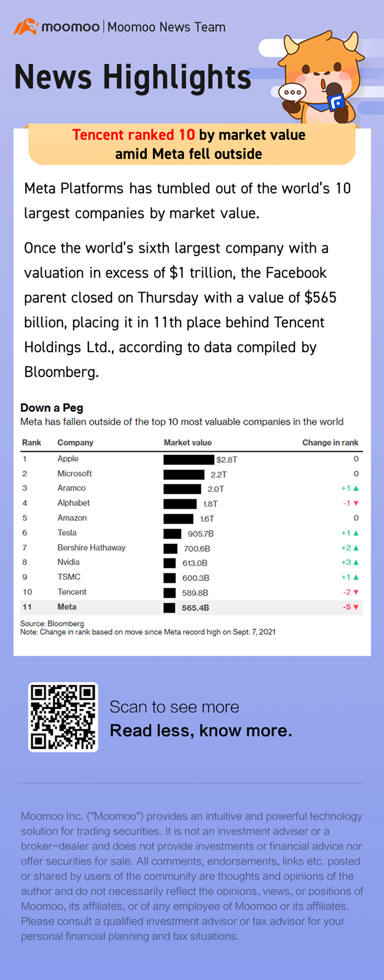The width and height of the screenshot is (384, 980).
Task: Click the red down arrow in Tencent row
Action: pos(356,592)
